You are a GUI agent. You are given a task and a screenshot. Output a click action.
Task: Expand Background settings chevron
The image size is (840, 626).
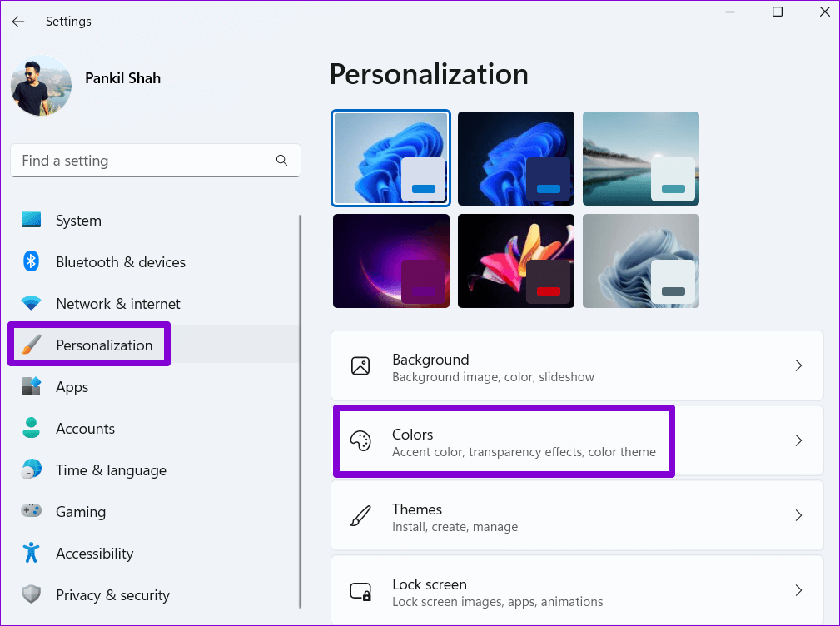click(x=798, y=366)
